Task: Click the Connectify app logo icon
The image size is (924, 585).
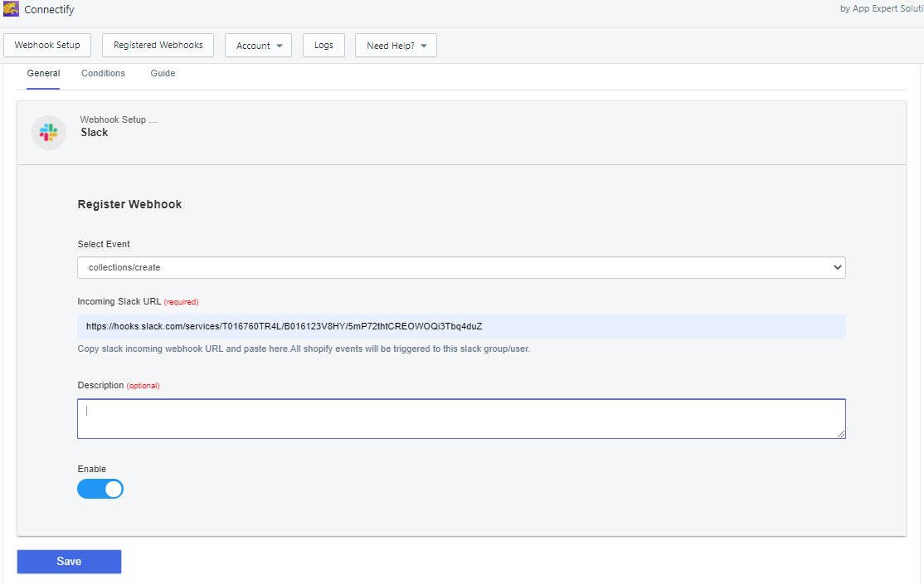Action: pyautogui.click(x=11, y=9)
